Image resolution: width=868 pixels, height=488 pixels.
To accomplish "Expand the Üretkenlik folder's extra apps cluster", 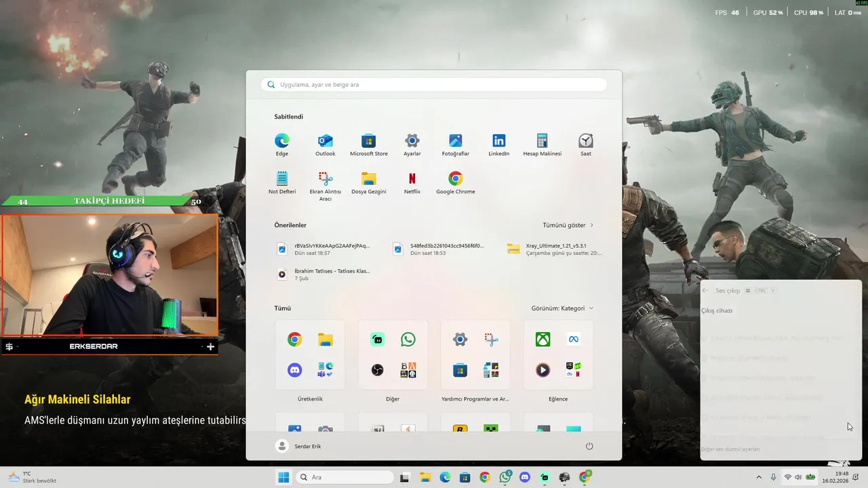I will [x=325, y=370].
